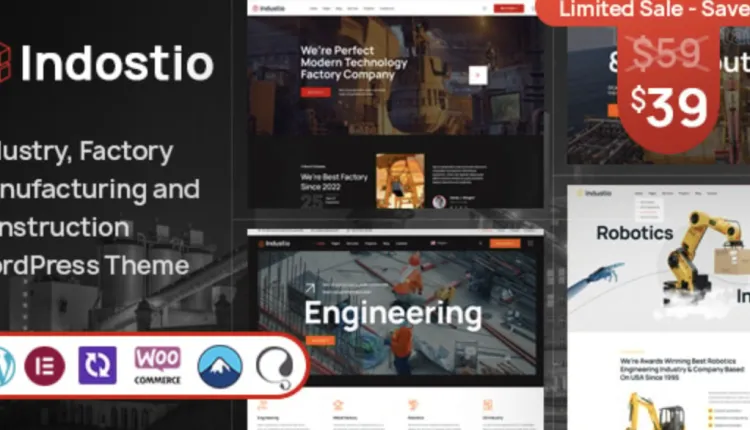This screenshot has height=430, width=750.
Task: Click the red header button in factory demo
Action: (508, 8)
